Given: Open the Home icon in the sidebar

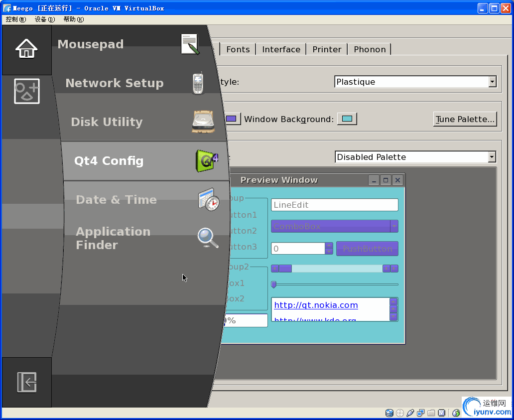Looking at the screenshot, I should (26, 49).
